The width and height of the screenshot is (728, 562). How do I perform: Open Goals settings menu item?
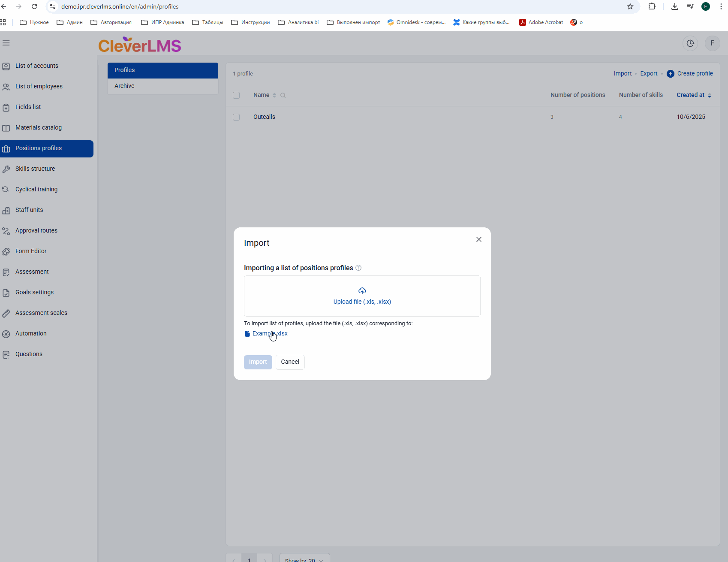point(47,293)
